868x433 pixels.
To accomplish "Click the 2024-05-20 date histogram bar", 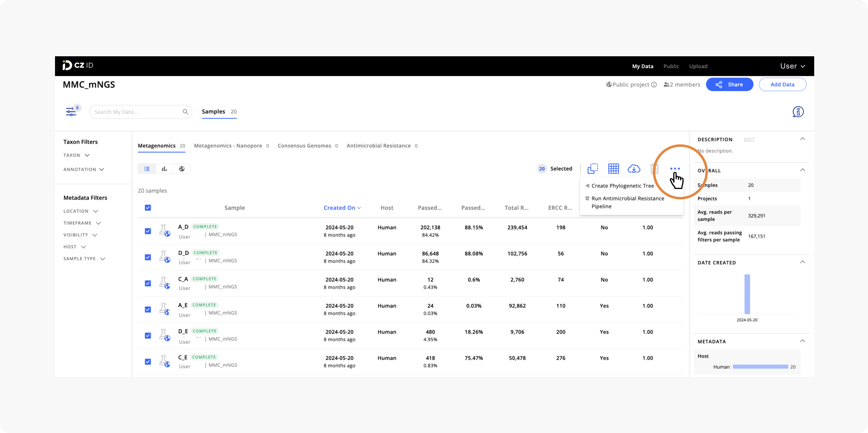I will coord(747,294).
